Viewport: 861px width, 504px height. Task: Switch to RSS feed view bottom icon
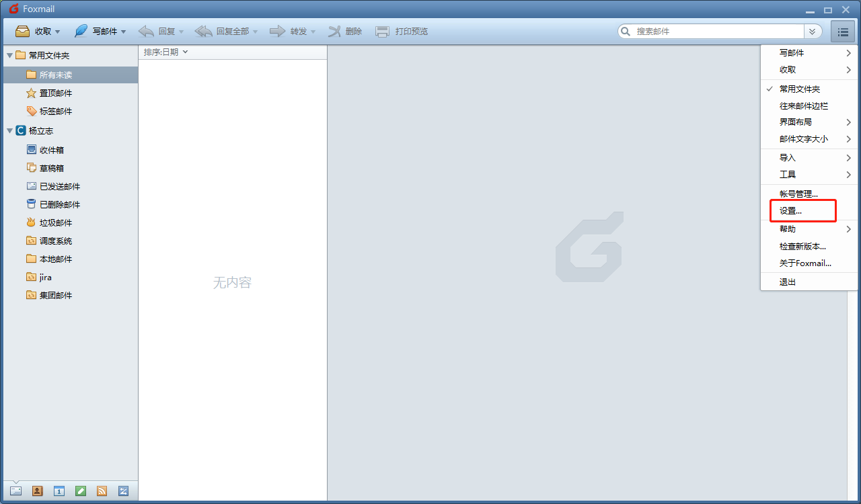pyautogui.click(x=102, y=491)
